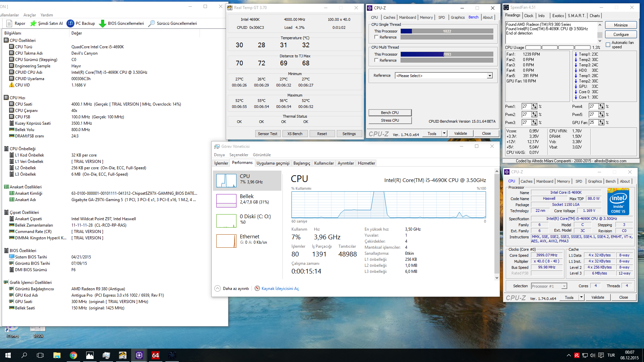The image size is (644, 362).
Task: Click Single Thread This Processor score bar
Action: pos(447,31)
